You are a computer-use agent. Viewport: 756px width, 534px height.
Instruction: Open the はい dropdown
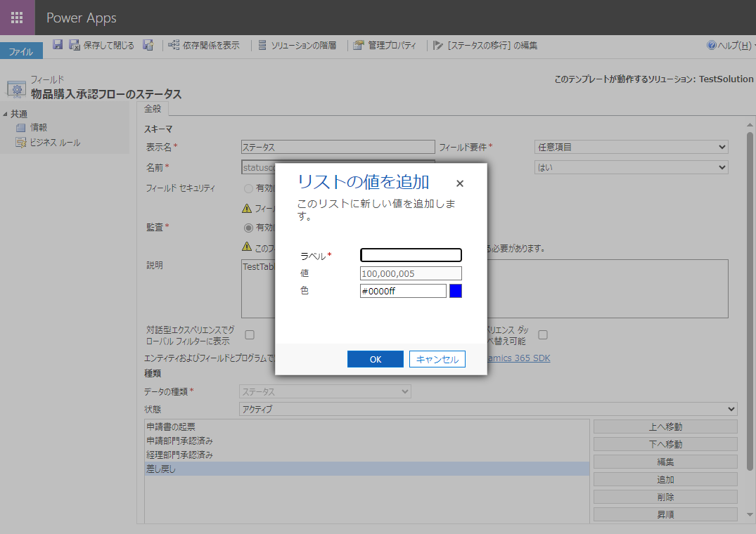point(631,167)
